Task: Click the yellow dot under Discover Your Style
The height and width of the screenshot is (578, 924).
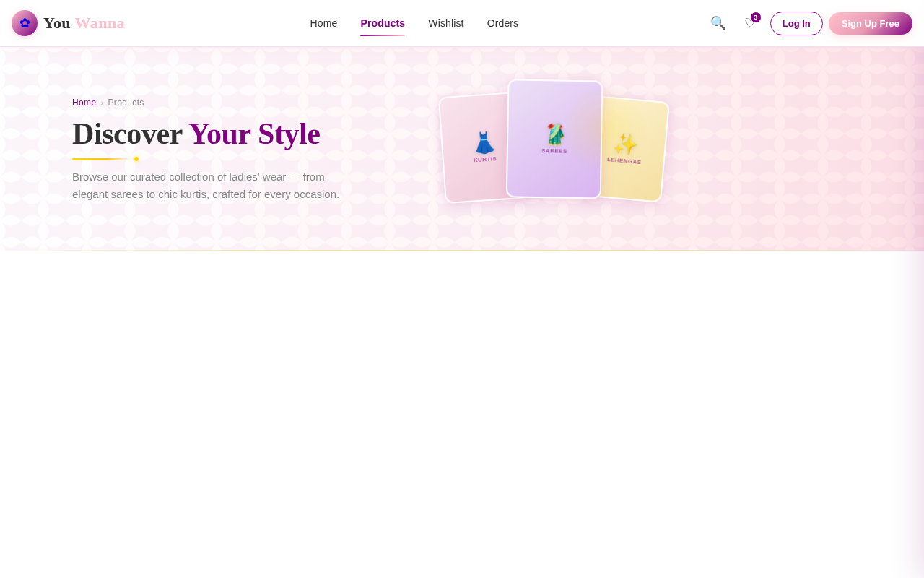Action: (136, 159)
